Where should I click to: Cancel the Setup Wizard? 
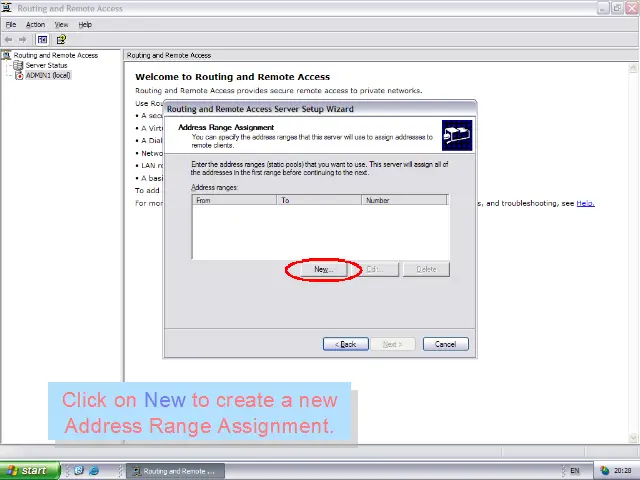click(445, 344)
